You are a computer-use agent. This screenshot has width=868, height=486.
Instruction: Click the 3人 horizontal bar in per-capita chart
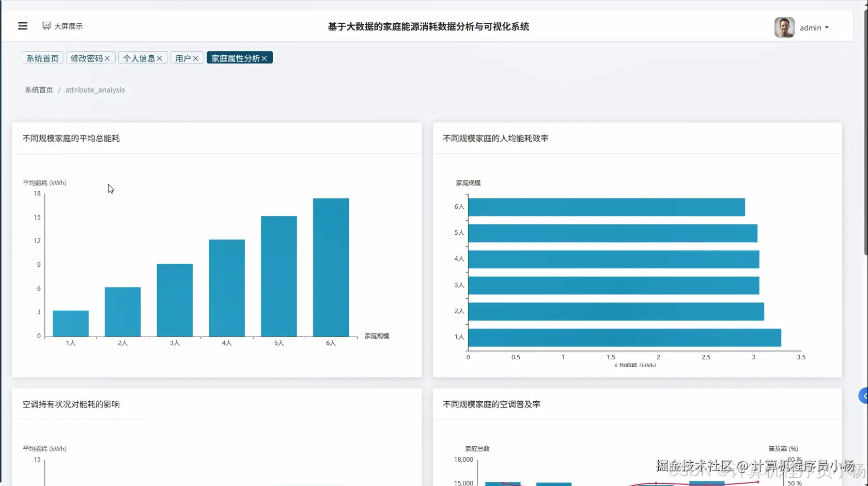point(614,285)
